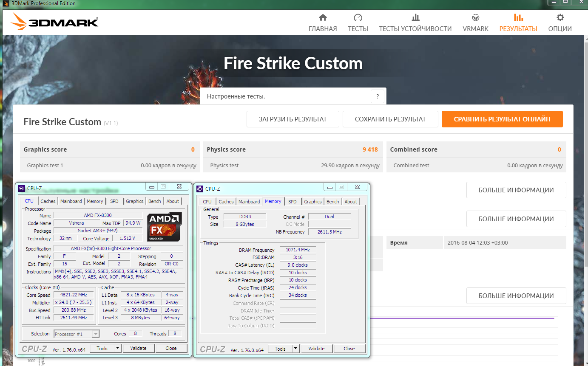Switch to the VRMARK section
This screenshot has width=588, height=366.
(475, 23)
